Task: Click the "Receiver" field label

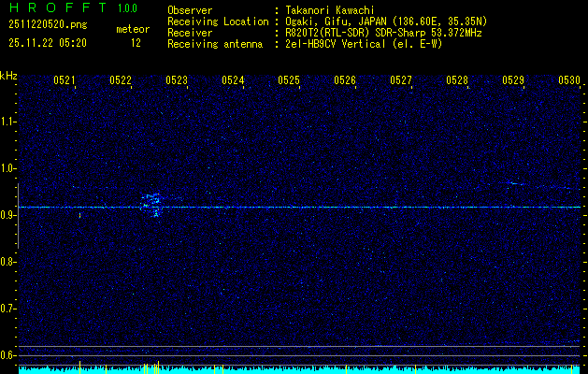Action: (190, 33)
